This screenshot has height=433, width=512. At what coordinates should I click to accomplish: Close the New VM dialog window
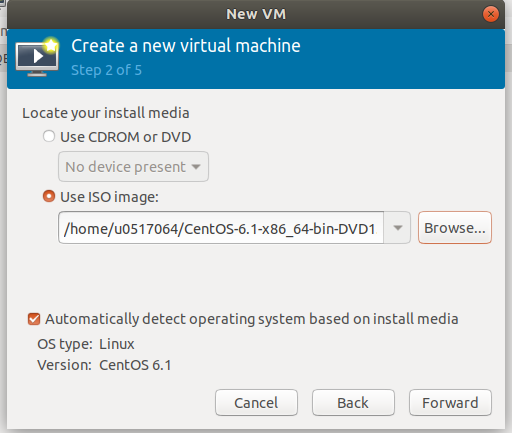pos(490,14)
